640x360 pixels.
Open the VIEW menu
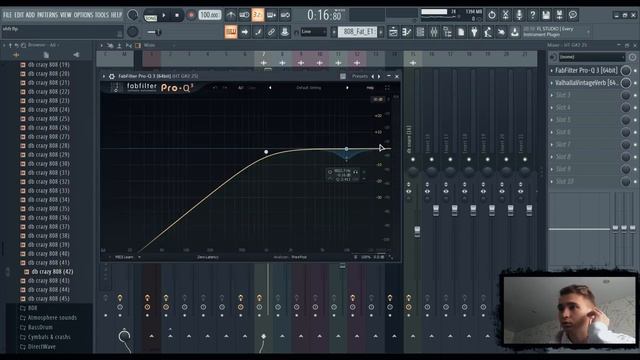coord(66,15)
